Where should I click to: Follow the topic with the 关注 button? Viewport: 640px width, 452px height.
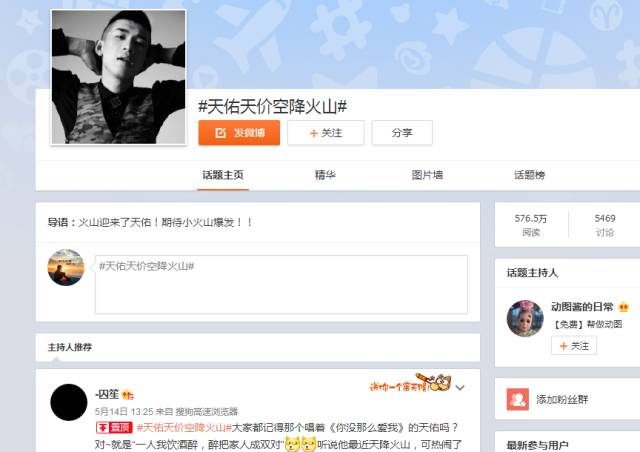(326, 133)
